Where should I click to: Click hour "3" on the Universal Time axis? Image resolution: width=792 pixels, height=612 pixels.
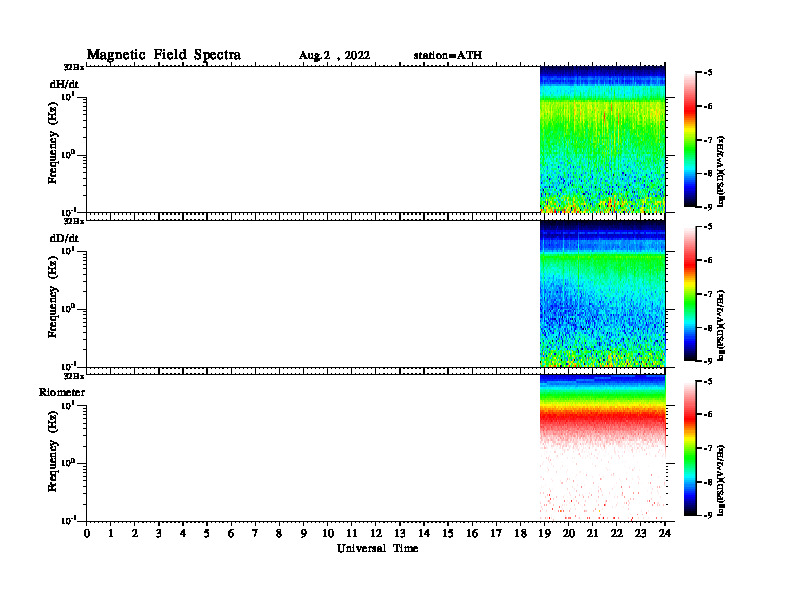click(159, 533)
